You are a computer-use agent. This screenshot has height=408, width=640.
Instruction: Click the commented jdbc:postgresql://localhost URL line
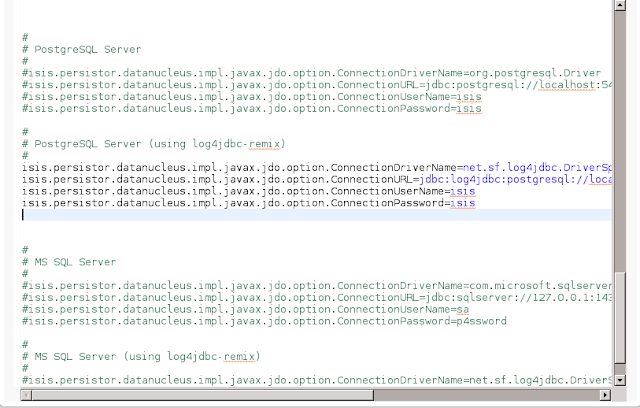point(317,85)
